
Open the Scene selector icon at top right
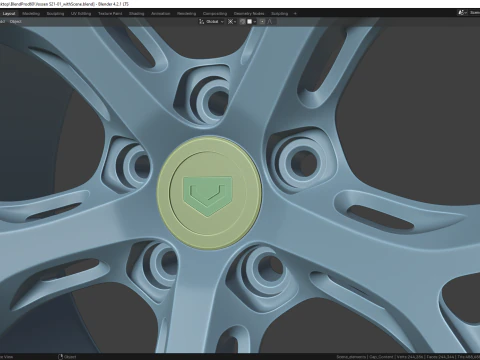click(462, 13)
